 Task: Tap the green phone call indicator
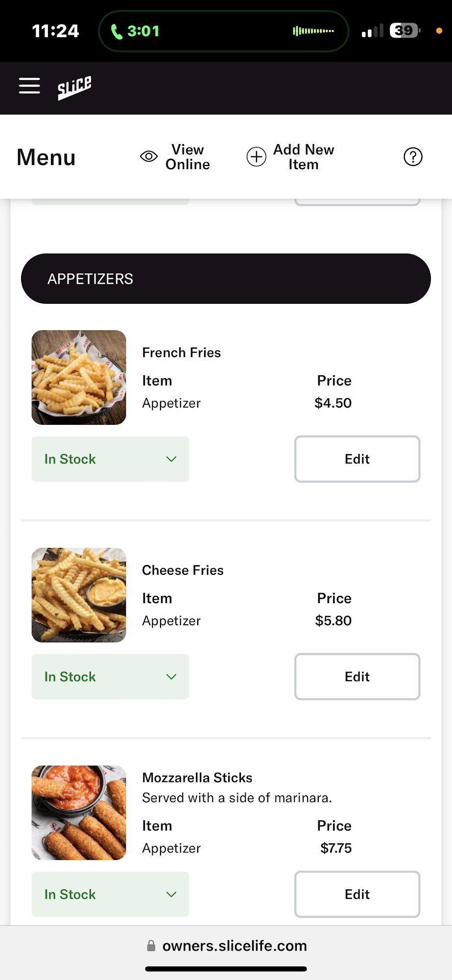tap(135, 31)
